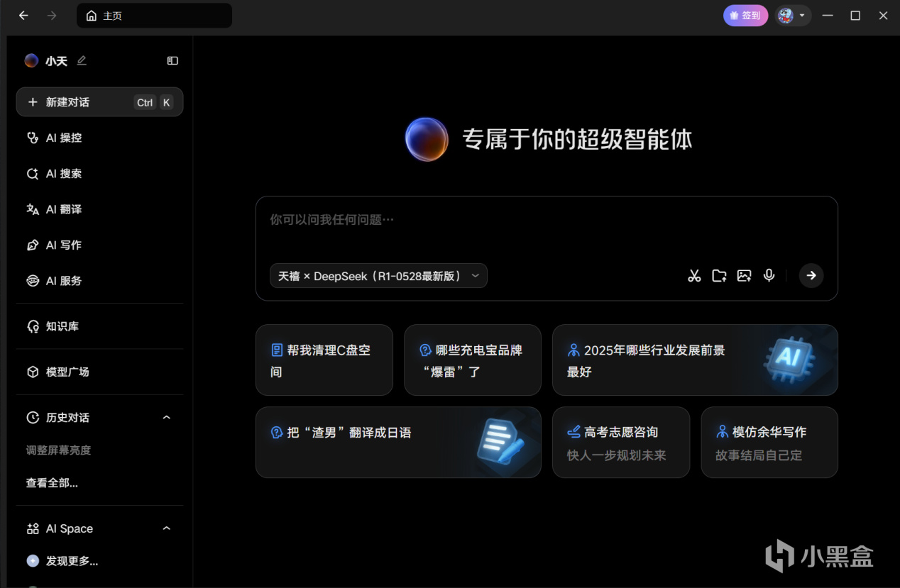This screenshot has height=588, width=900.
Task: Click the AI 操控 stethoscope-style icon
Action: click(x=33, y=138)
